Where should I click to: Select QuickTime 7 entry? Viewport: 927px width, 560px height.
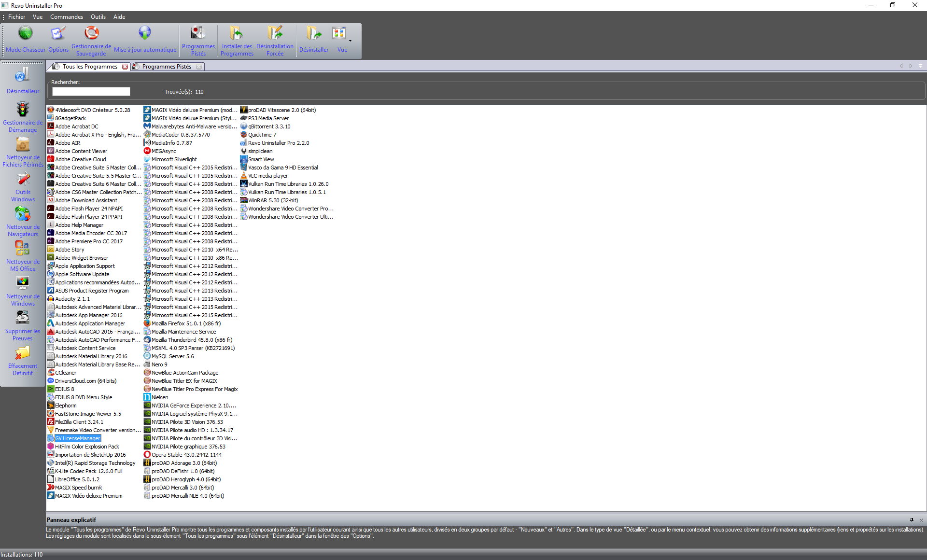pos(258,135)
